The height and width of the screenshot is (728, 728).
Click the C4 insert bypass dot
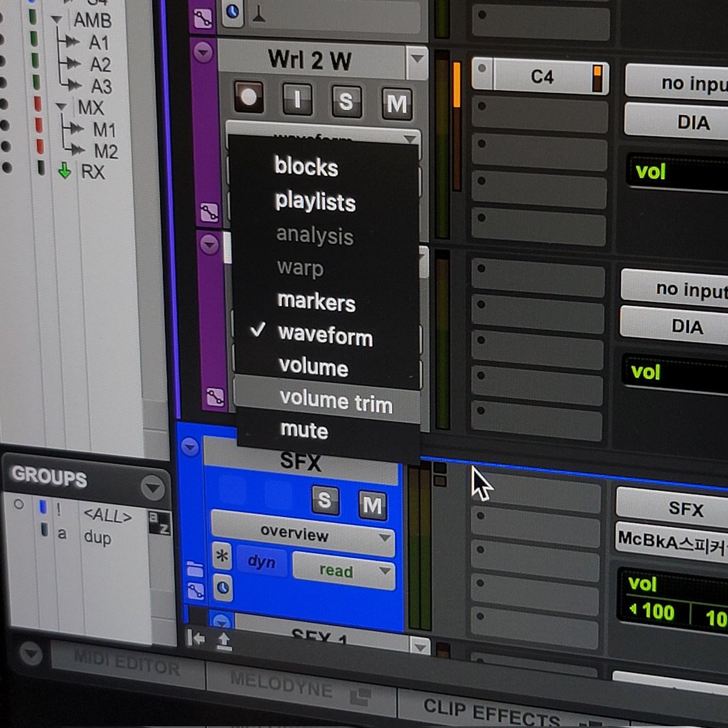[x=482, y=68]
